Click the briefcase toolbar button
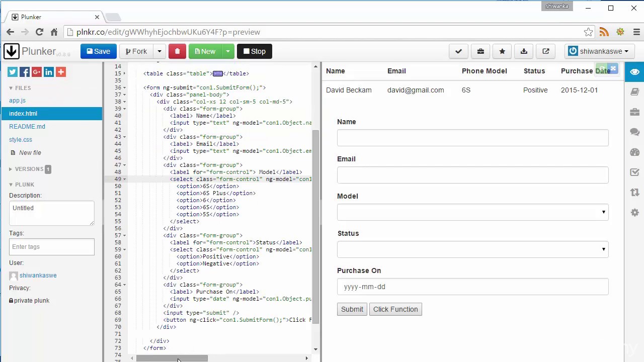Screen dimensions: 644x362 [x=480, y=51]
